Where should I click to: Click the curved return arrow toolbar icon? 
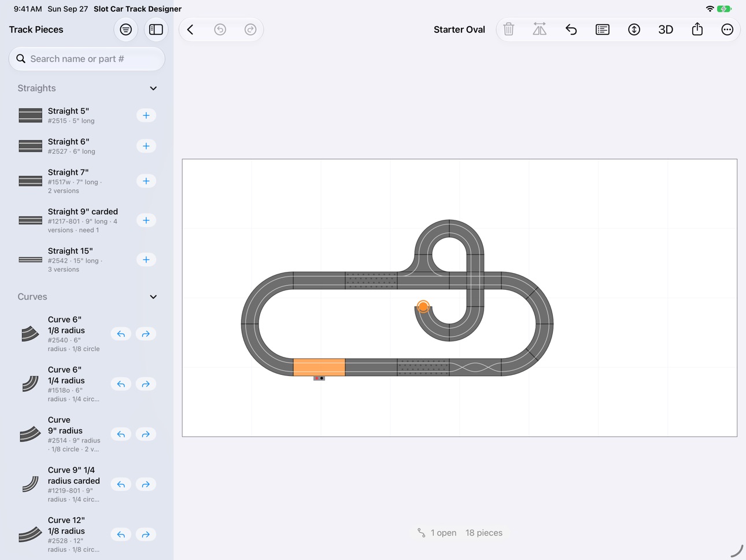click(x=571, y=30)
